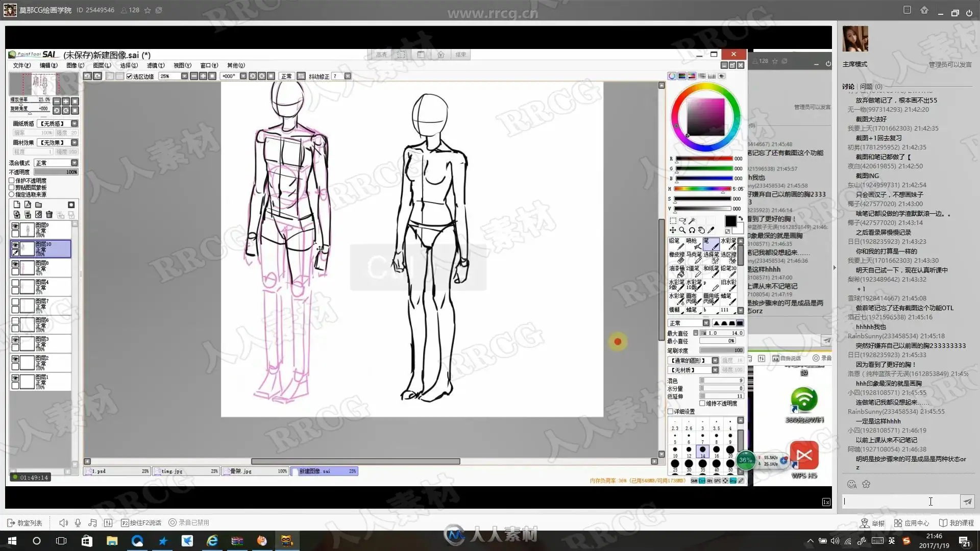
Task: Choose the eyedropper color picker tool
Action: point(711,230)
